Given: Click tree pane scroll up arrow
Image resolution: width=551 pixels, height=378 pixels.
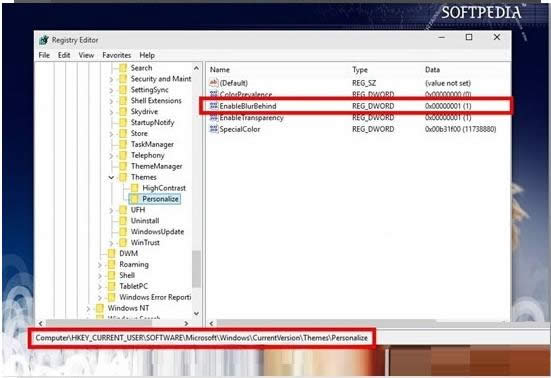Looking at the screenshot, I should [x=196, y=68].
